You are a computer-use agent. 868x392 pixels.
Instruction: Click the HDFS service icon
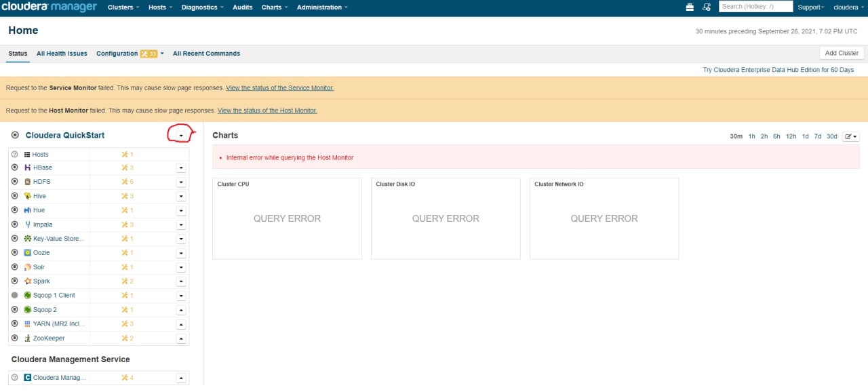tap(28, 182)
